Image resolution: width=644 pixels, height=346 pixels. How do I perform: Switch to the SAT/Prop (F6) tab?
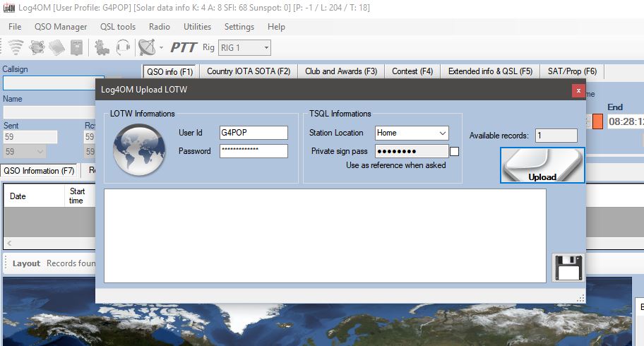pyautogui.click(x=572, y=71)
